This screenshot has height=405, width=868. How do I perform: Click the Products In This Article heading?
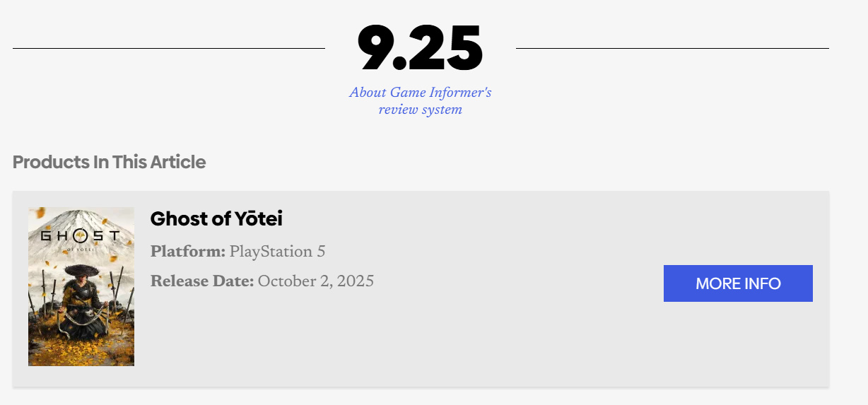pos(109,162)
